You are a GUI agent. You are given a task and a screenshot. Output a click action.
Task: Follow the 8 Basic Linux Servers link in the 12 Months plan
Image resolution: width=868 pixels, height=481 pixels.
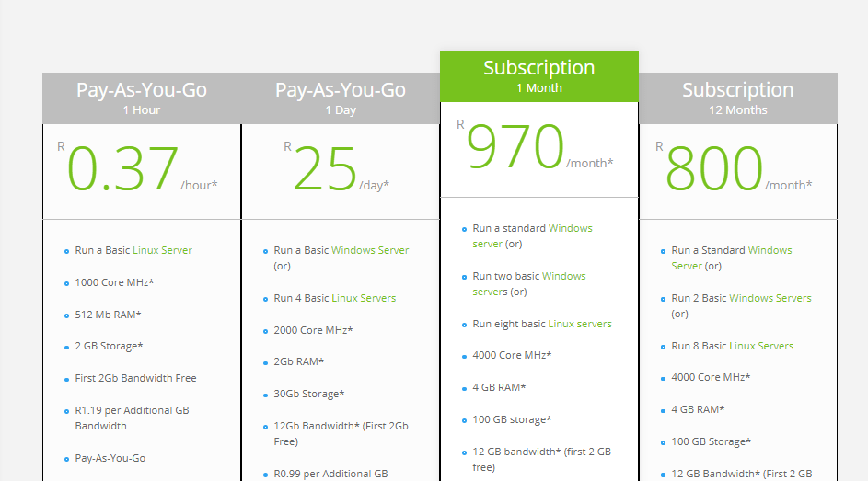click(760, 346)
